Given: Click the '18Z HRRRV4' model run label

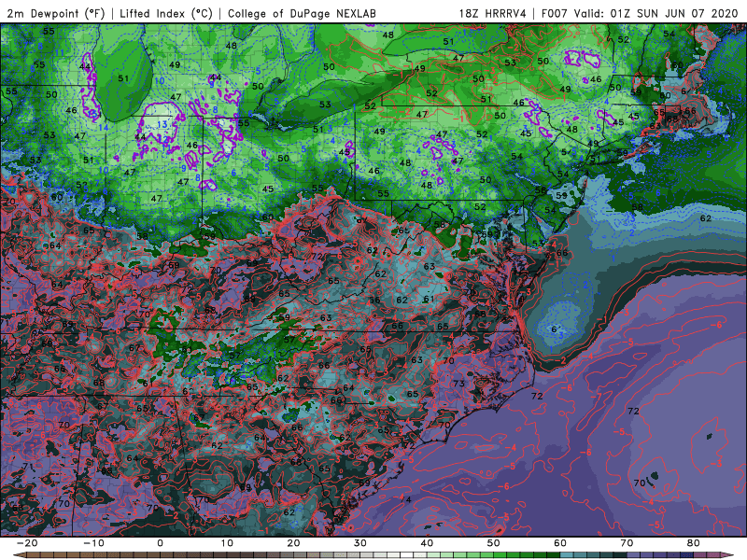Looking at the screenshot, I should coord(493,13).
